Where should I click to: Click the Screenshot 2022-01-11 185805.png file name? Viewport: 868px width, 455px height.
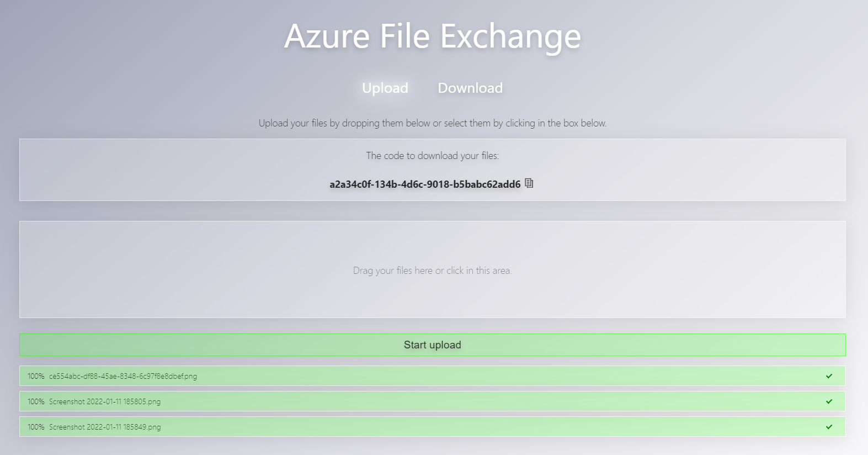(105, 402)
